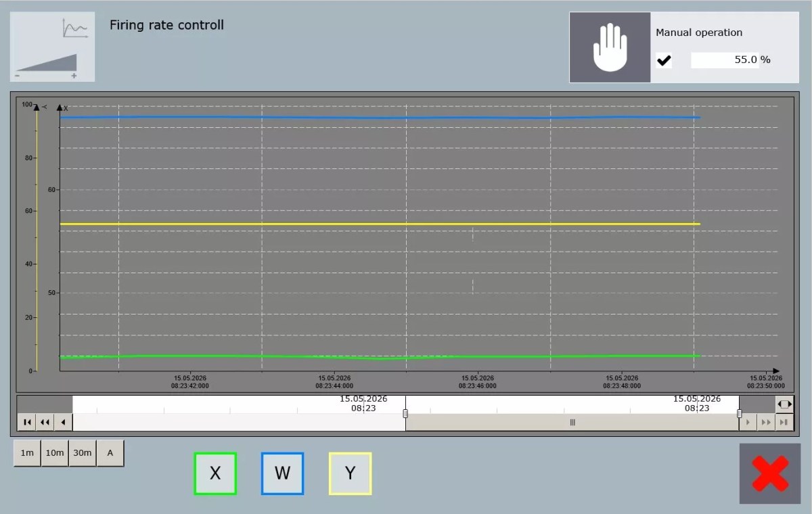
Task: Select the 30m time range button
Action: coord(83,452)
